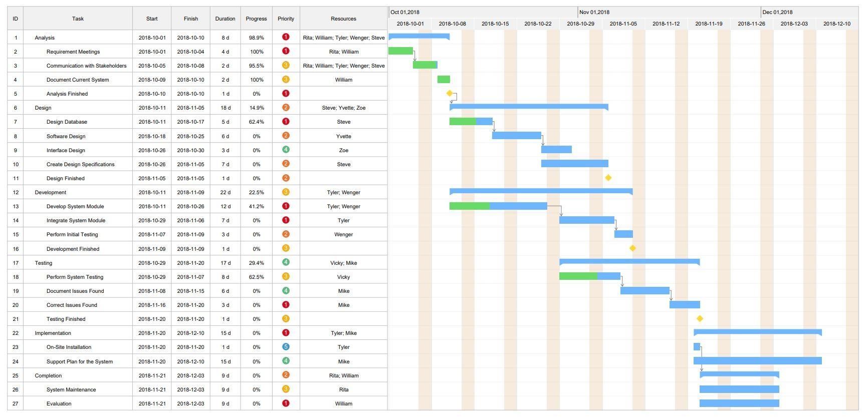Select priority 3 icon for Development row
Screen dimensions: 868x418
click(x=286, y=192)
